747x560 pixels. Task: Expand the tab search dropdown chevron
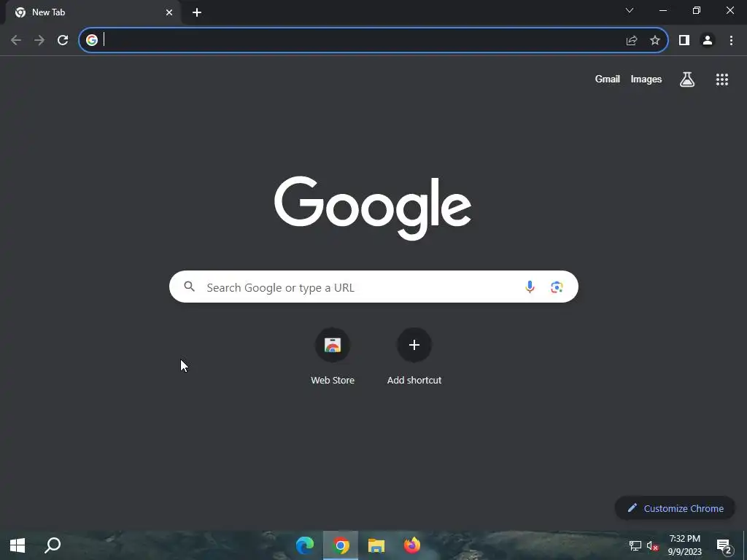pos(630,10)
